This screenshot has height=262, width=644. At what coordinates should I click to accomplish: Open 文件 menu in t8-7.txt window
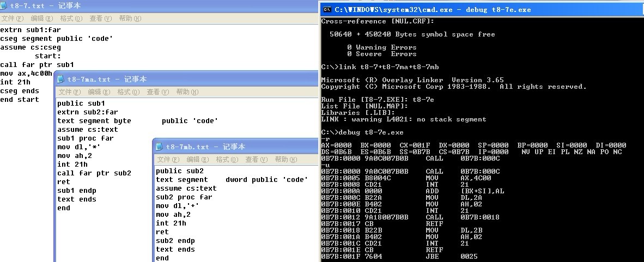tap(13, 18)
